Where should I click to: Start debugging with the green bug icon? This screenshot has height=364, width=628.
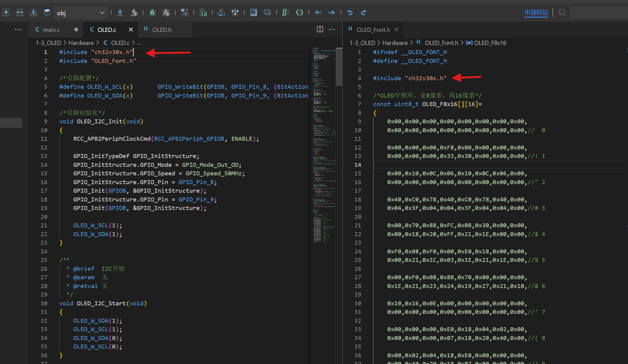152,12
